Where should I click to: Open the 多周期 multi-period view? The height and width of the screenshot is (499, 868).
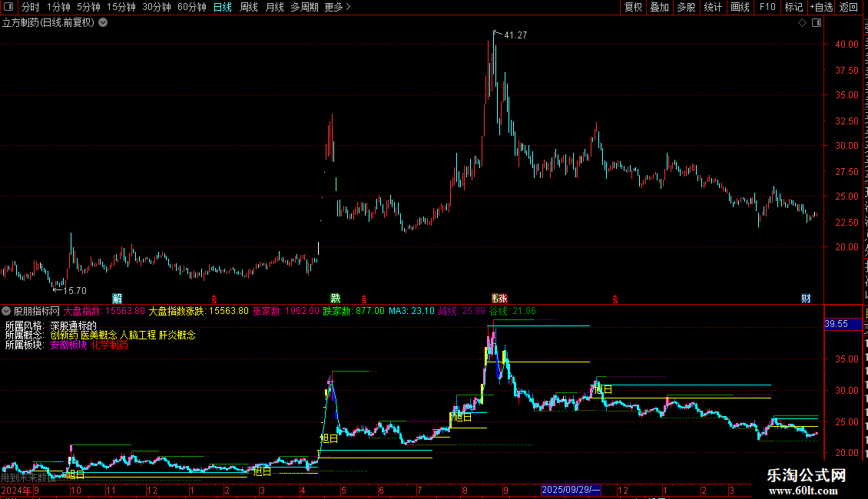[304, 7]
